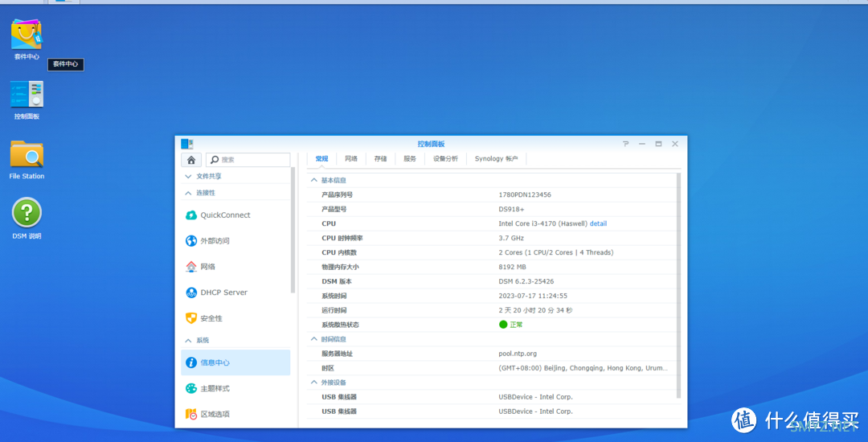Click the help question mark button
The height and width of the screenshot is (442, 868).
[x=625, y=144]
